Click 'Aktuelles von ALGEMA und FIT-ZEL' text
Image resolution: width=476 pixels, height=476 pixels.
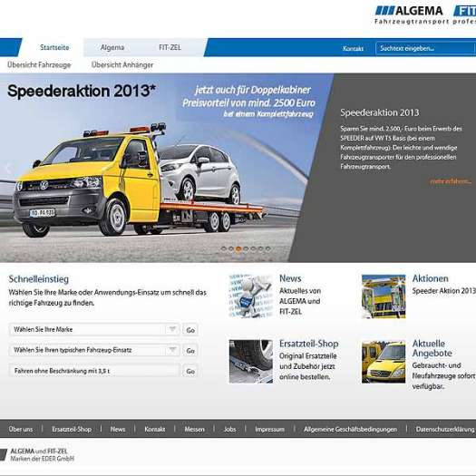click(x=300, y=301)
